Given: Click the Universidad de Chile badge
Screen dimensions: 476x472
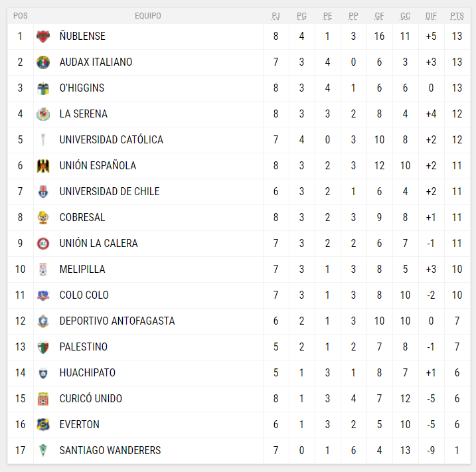Looking at the screenshot, I should [43, 192].
